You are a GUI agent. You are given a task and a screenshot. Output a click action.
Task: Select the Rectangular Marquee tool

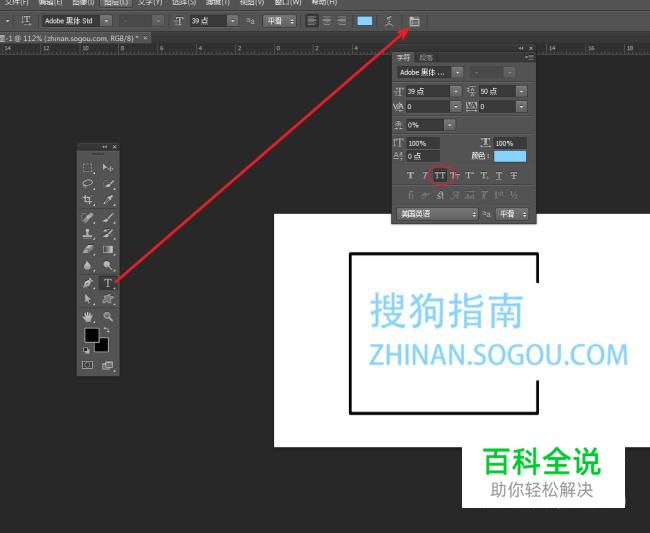pyautogui.click(x=87, y=167)
